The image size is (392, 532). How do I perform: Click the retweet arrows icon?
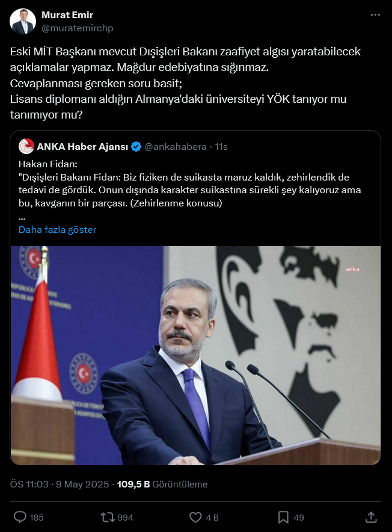pyautogui.click(x=107, y=517)
